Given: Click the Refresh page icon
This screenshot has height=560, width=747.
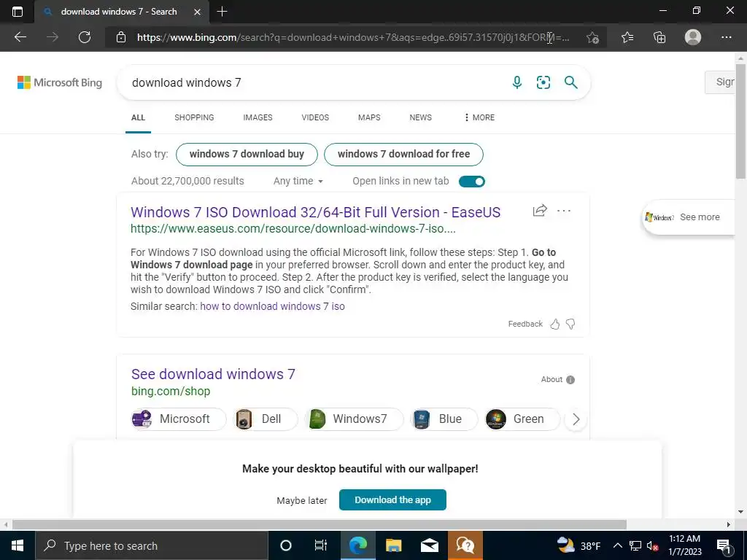Looking at the screenshot, I should [x=85, y=37].
